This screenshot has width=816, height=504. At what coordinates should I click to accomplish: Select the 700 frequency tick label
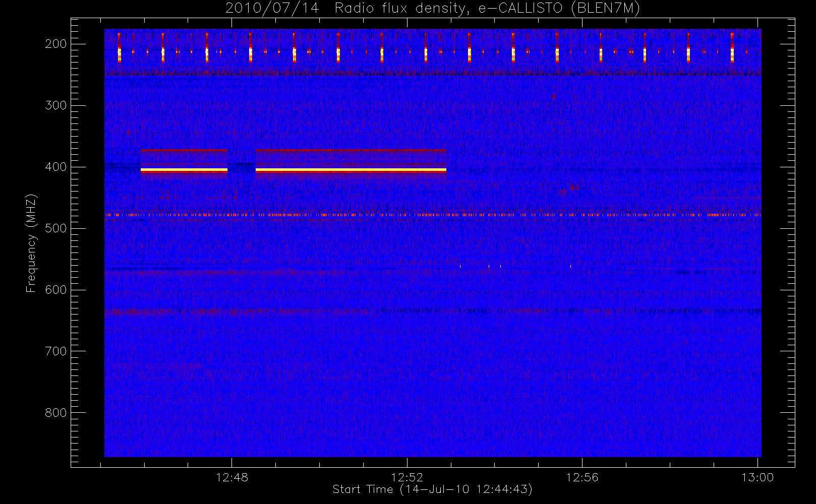(x=56, y=351)
